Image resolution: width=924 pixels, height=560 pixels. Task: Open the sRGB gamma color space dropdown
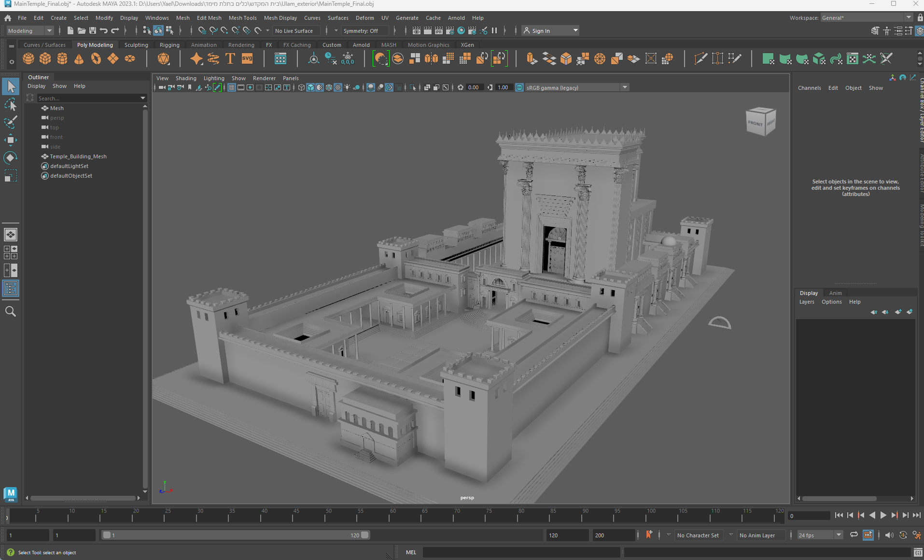click(x=625, y=87)
